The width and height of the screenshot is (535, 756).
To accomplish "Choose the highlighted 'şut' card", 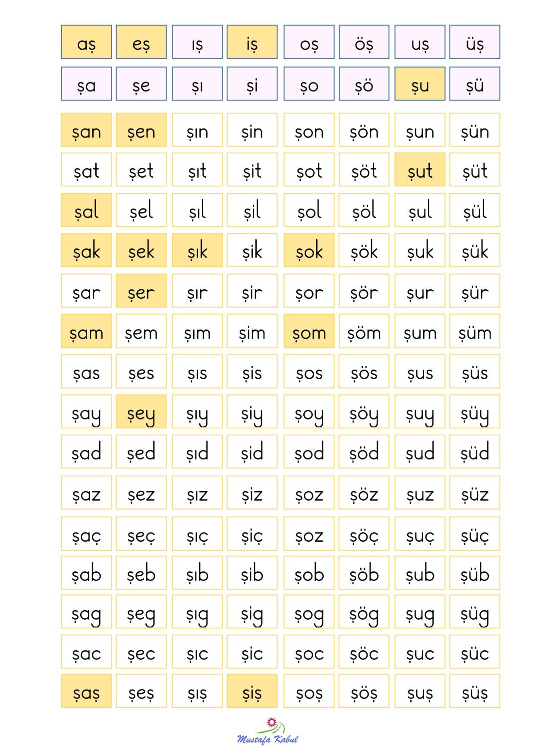I will [x=420, y=169].
